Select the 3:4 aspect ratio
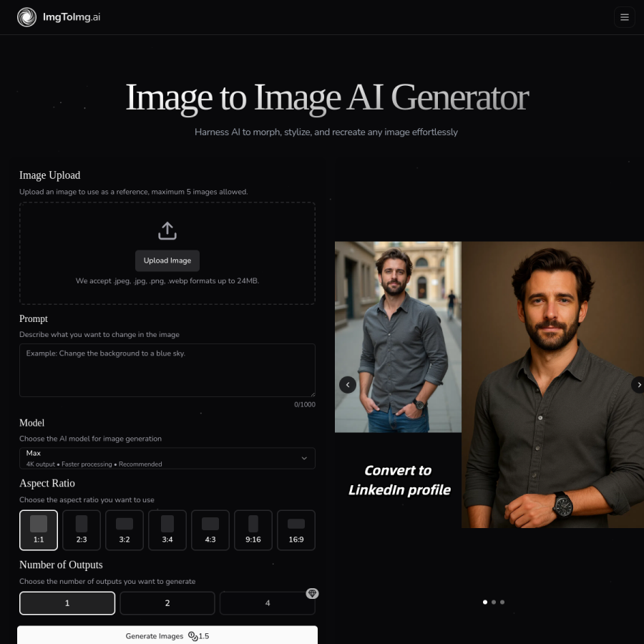644x644 pixels. pyautogui.click(x=167, y=530)
